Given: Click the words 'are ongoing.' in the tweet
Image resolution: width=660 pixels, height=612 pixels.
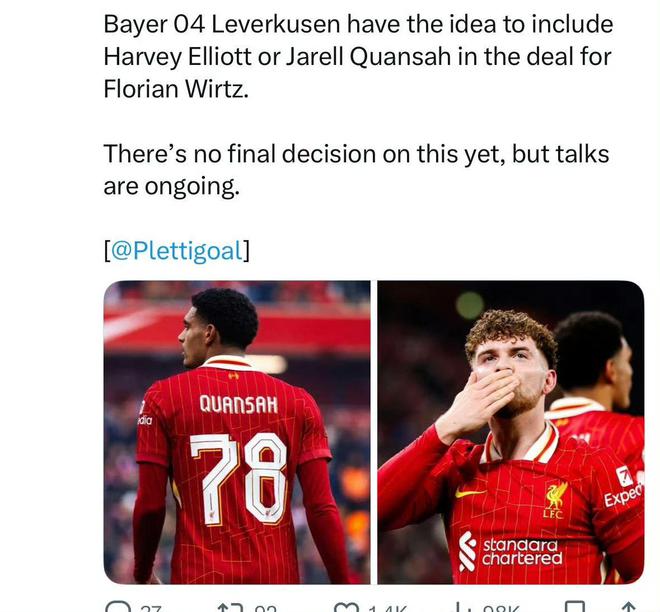Looking at the screenshot, I should click(x=172, y=186).
